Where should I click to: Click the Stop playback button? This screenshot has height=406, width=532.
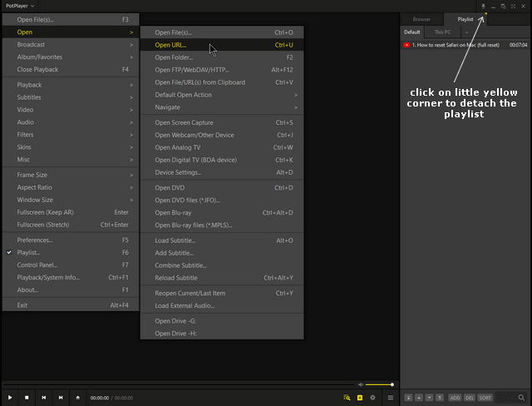(x=27, y=398)
